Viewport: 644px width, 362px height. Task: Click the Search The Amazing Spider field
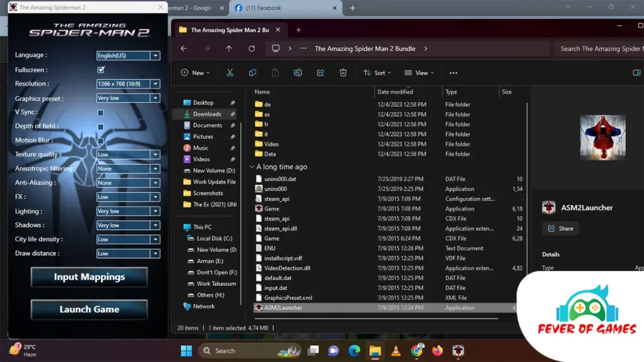coord(599,48)
